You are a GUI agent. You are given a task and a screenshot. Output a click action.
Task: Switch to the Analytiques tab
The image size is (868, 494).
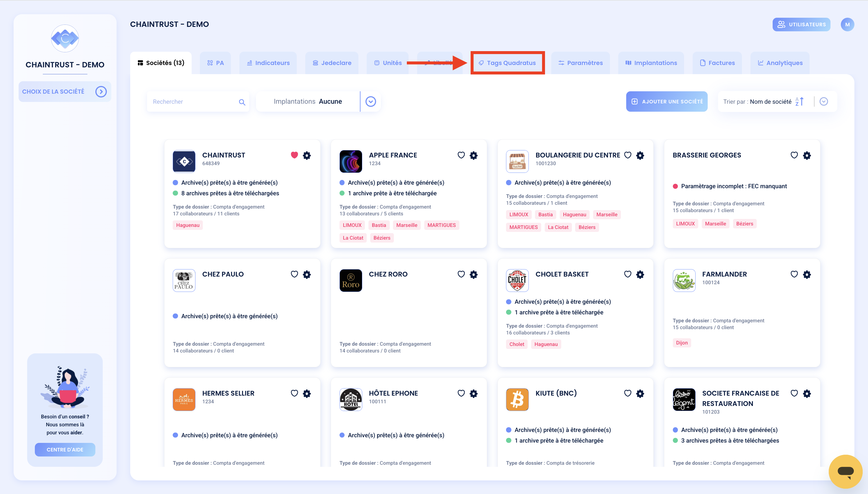(780, 63)
